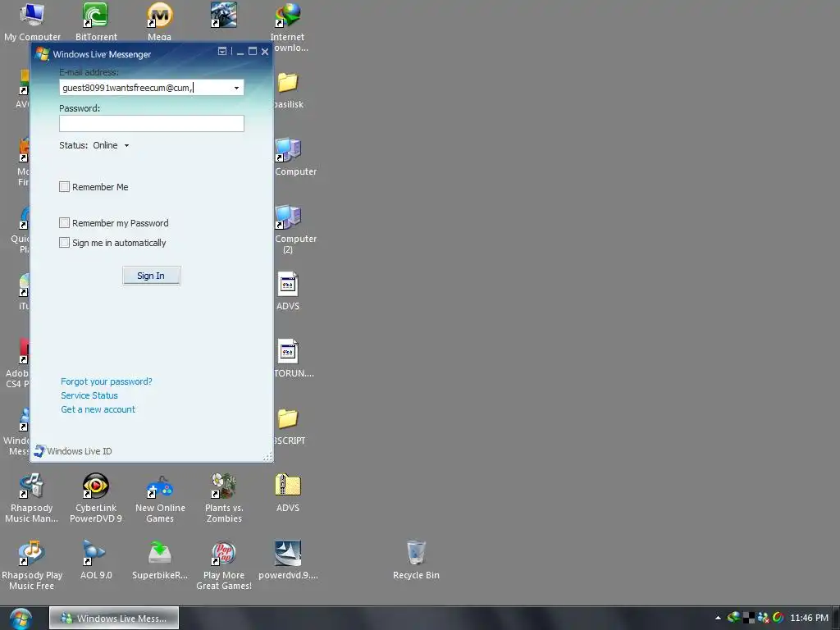Show hidden tray icons arrow

coord(718,619)
